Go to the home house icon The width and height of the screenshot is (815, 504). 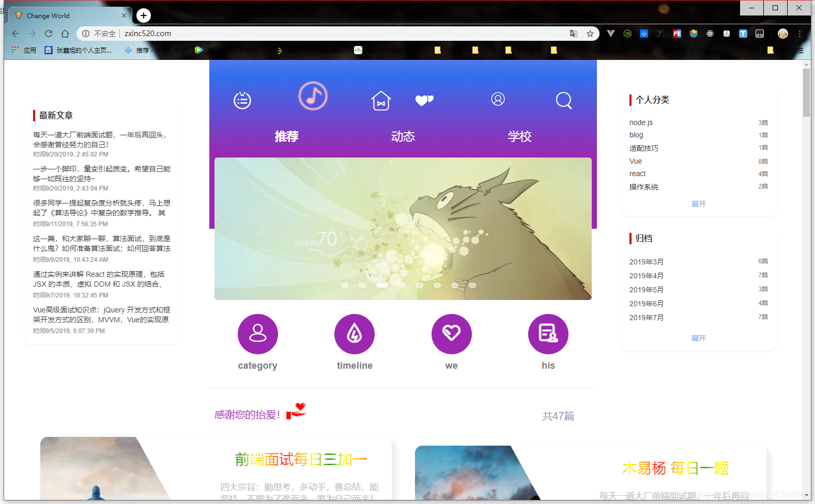click(x=381, y=100)
